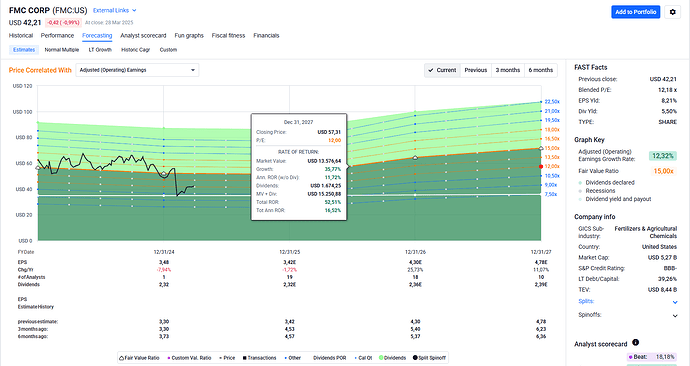Click the Market Cap value USD 5,27 B
690x366 pixels.
click(662, 257)
